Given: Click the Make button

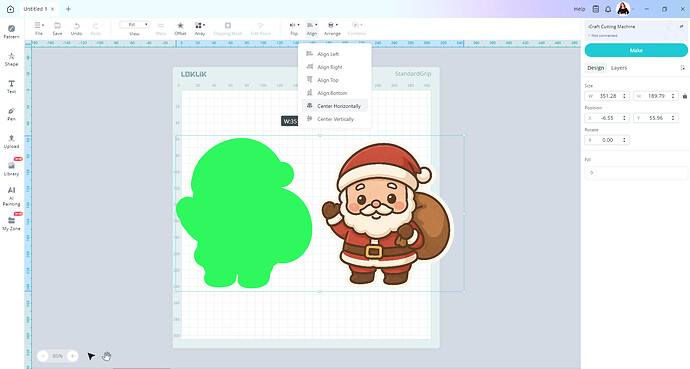Looking at the screenshot, I should coord(636,50).
